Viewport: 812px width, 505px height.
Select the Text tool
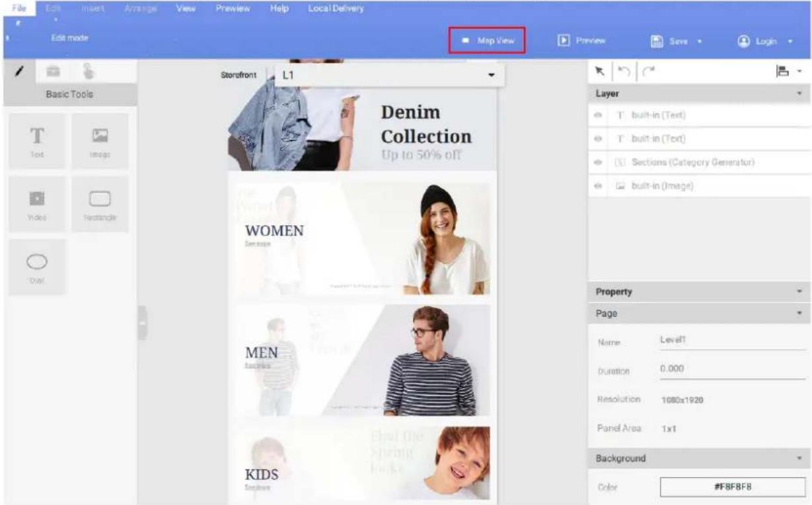pyautogui.click(x=37, y=141)
